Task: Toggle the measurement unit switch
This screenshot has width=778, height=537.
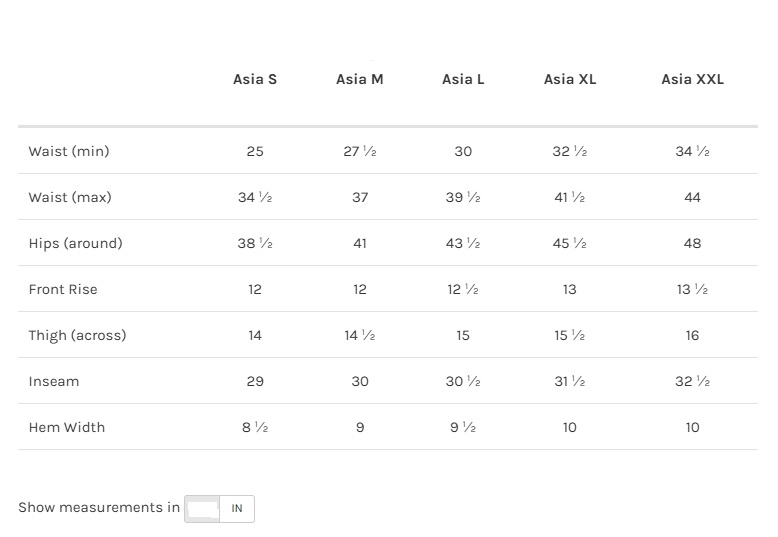Action: tap(219, 508)
